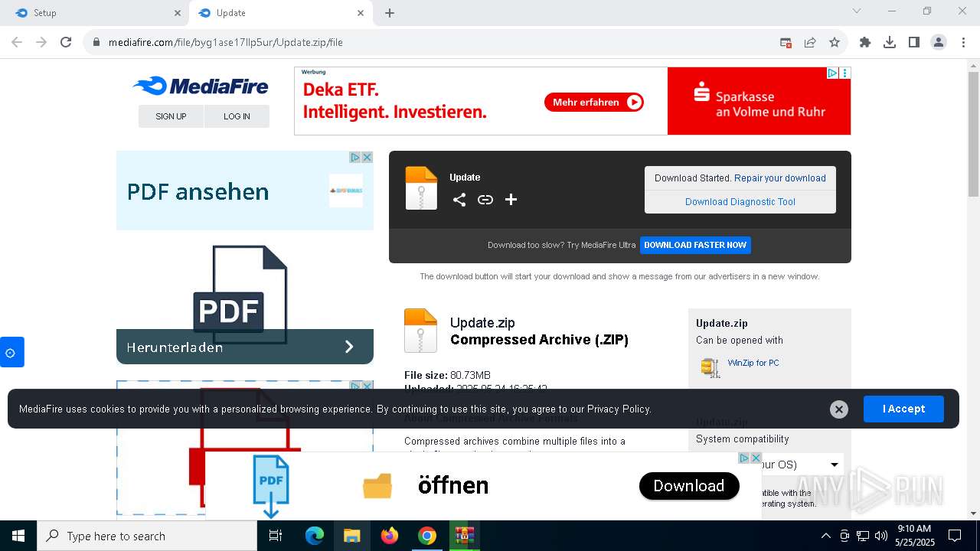
Task: Close the Update tab
Action: (361, 13)
